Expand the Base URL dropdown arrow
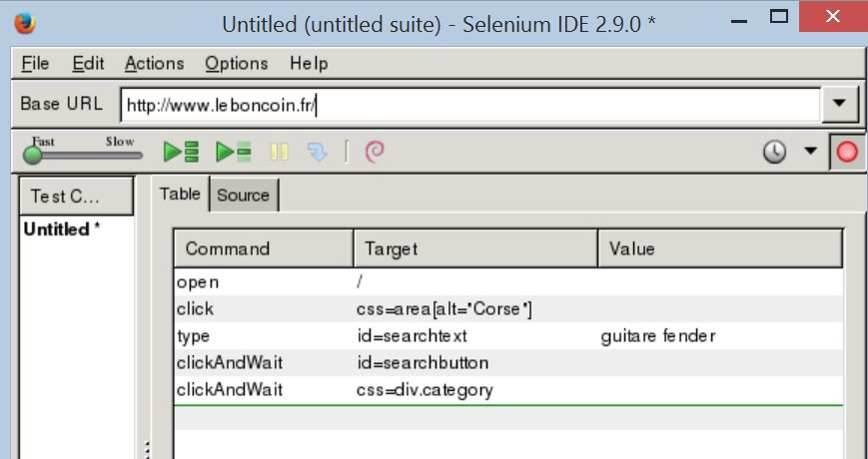Screen dimensions: 868x459 [x=839, y=104]
